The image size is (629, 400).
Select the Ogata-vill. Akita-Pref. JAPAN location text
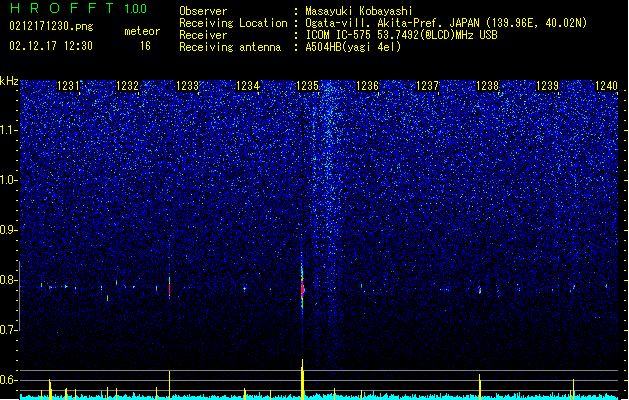pyautogui.click(x=446, y=23)
